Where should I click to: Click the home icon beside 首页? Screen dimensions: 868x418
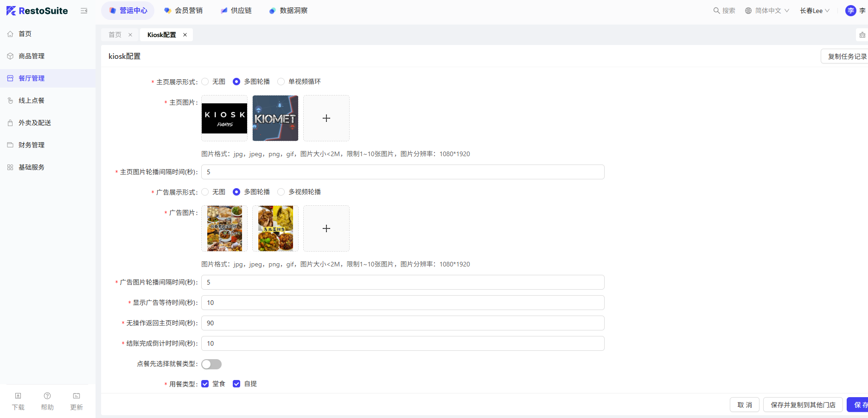(x=10, y=34)
